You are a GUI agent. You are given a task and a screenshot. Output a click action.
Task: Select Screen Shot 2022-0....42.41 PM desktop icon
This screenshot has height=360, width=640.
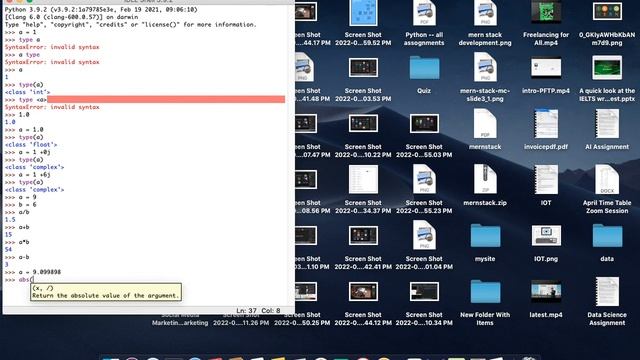click(363, 236)
